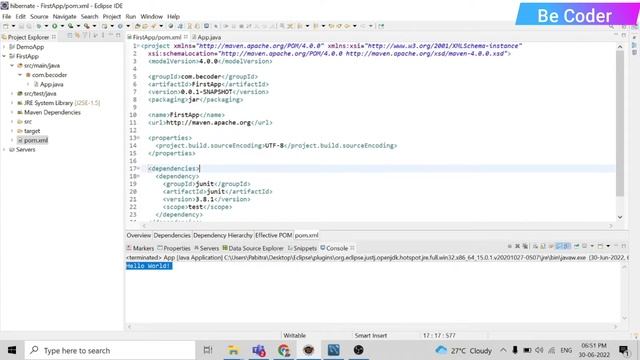
Task: Open the Project menu
Action: coord(111,17)
